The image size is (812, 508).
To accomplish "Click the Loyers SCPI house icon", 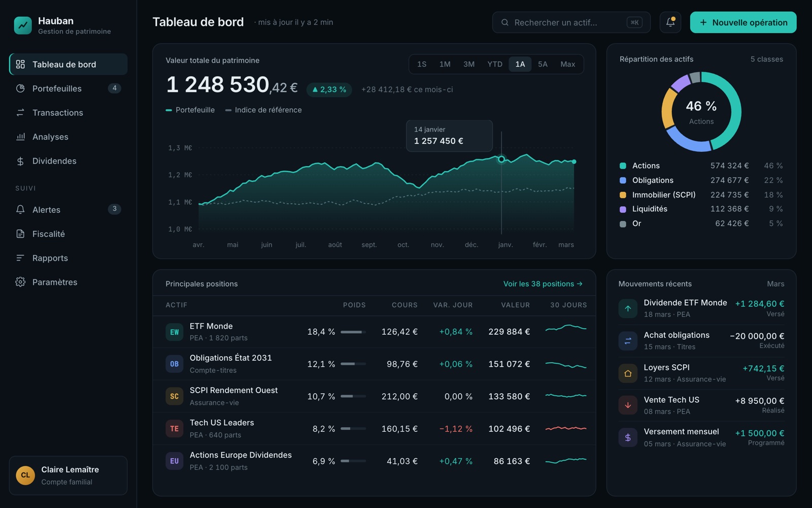I will tap(628, 373).
